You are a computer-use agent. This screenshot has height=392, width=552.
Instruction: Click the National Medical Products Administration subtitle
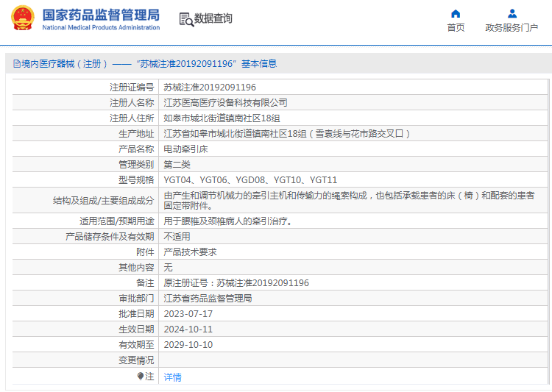(101, 27)
